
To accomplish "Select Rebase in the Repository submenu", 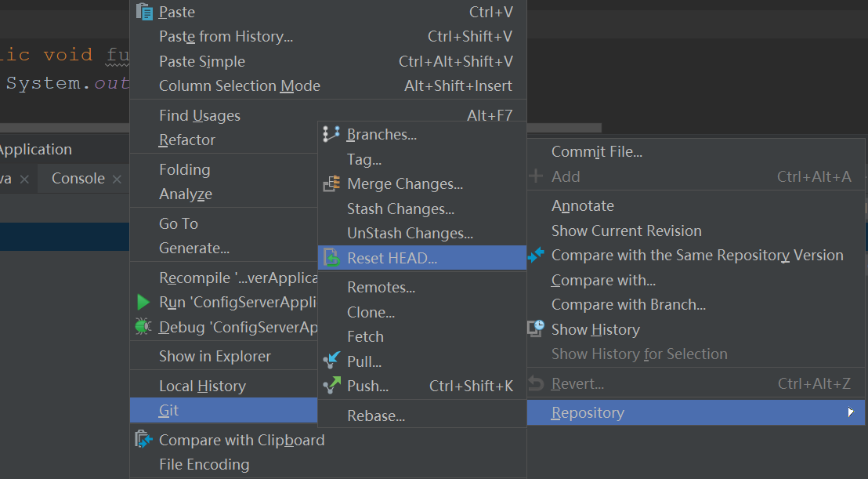I will (375, 415).
